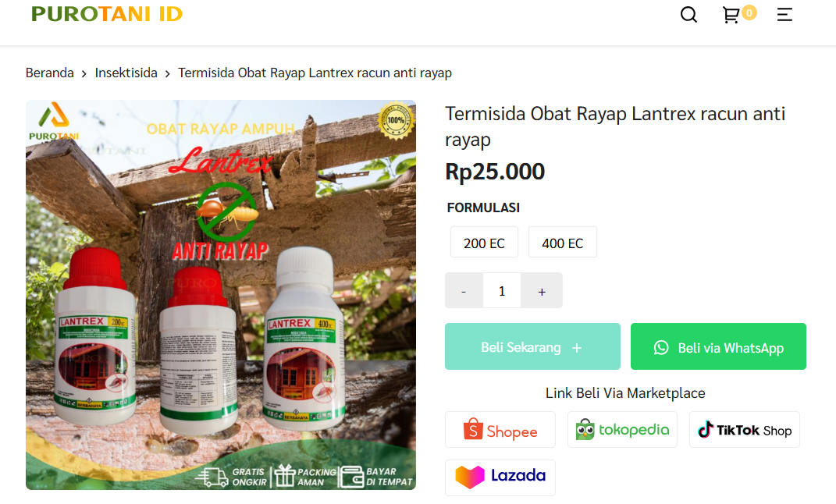Image resolution: width=836 pixels, height=504 pixels.
Task: Click the Beli Sekarang button
Action: point(532,347)
